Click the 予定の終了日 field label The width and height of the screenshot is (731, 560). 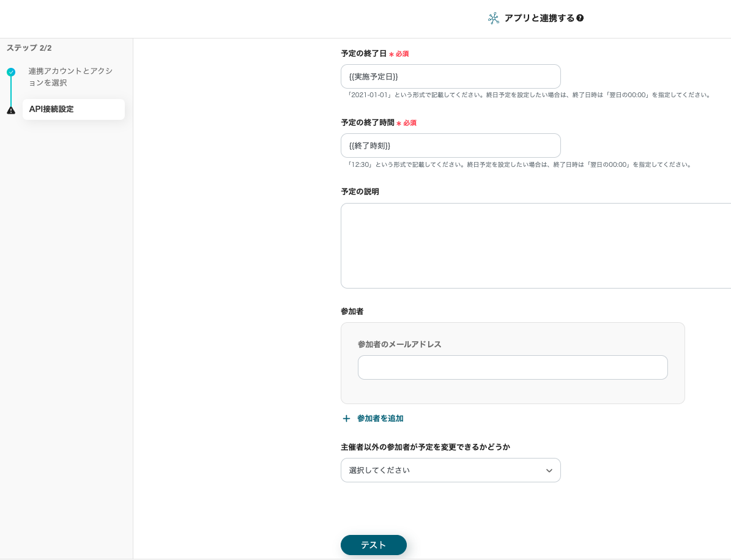363,54
